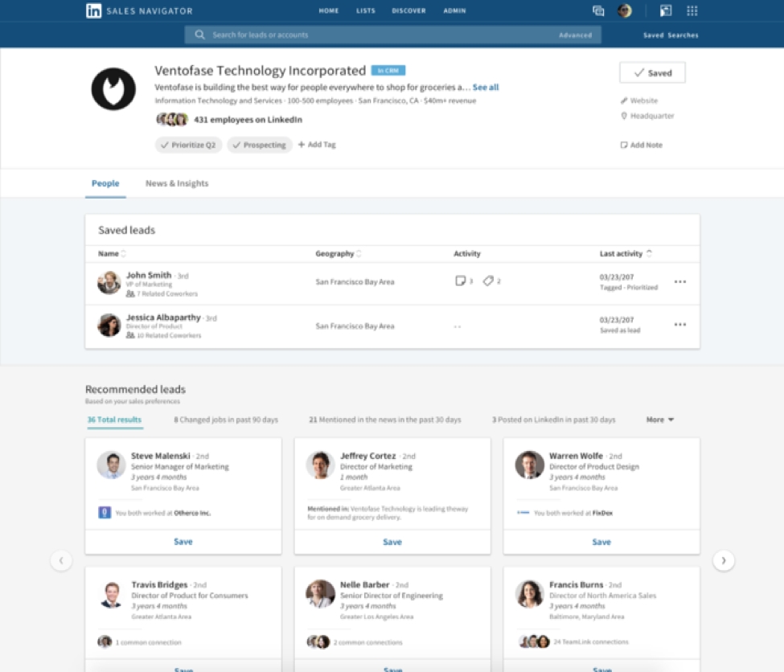
Task: Sort saved leads by Last activity
Action: [x=626, y=254]
